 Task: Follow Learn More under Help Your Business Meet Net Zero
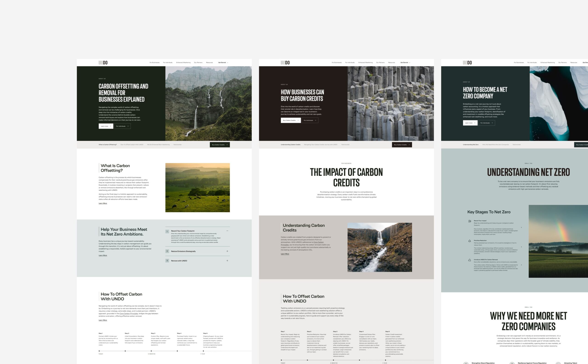point(103,255)
